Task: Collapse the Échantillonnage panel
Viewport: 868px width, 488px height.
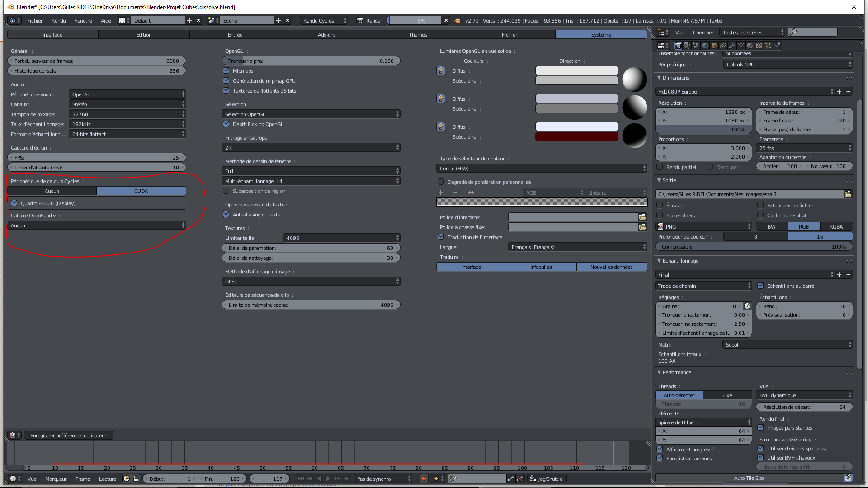Action: (x=659, y=261)
